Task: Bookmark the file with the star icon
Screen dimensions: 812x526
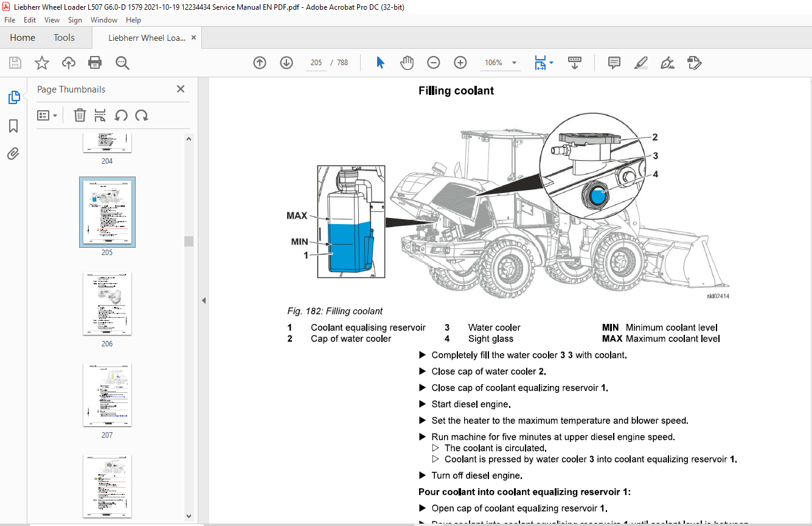Action: point(42,63)
